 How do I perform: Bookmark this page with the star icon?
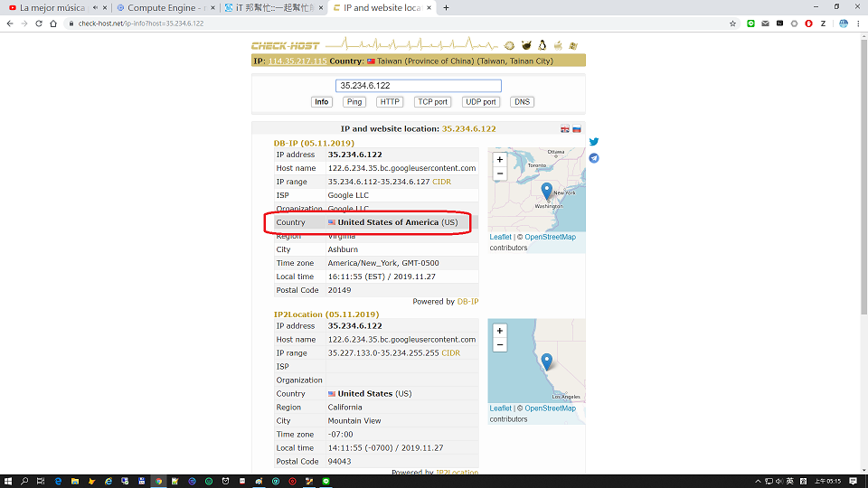[x=732, y=23]
